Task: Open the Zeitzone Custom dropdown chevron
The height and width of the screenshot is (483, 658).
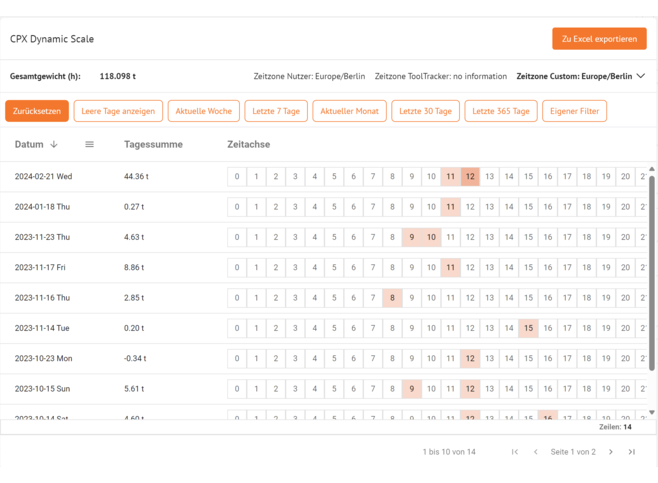Action: (x=640, y=76)
